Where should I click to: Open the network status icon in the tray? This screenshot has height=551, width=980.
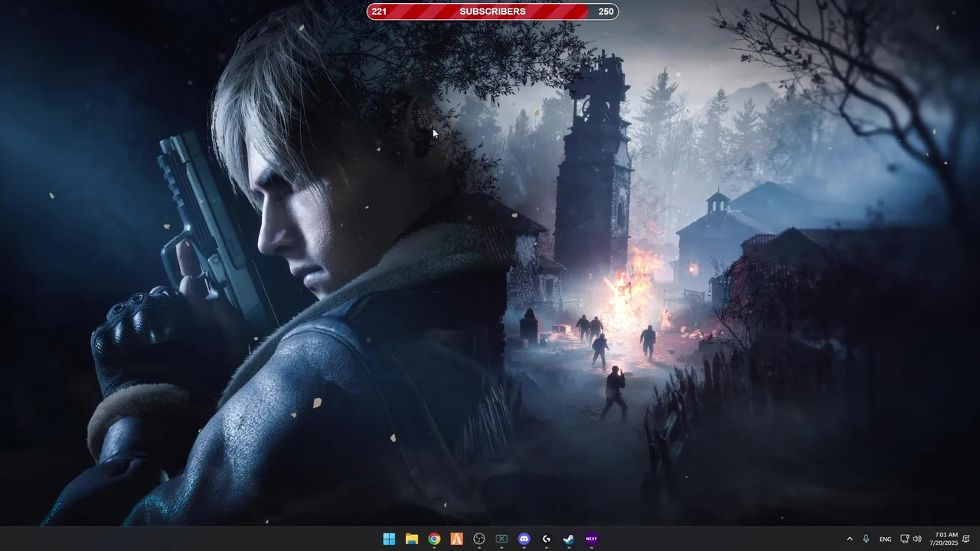coord(904,539)
